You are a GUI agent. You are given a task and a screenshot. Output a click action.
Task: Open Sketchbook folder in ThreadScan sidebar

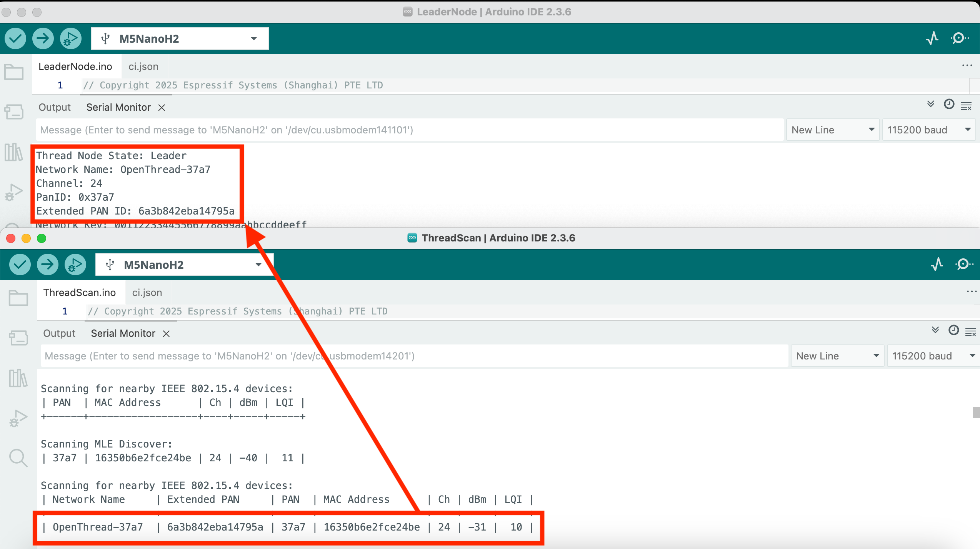click(x=18, y=298)
